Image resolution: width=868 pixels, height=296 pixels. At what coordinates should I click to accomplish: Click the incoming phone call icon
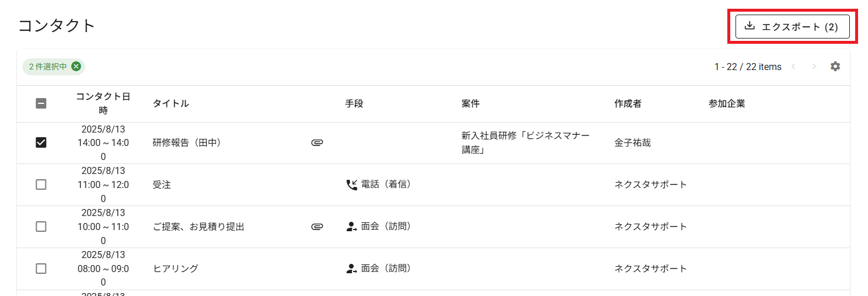pyautogui.click(x=351, y=184)
